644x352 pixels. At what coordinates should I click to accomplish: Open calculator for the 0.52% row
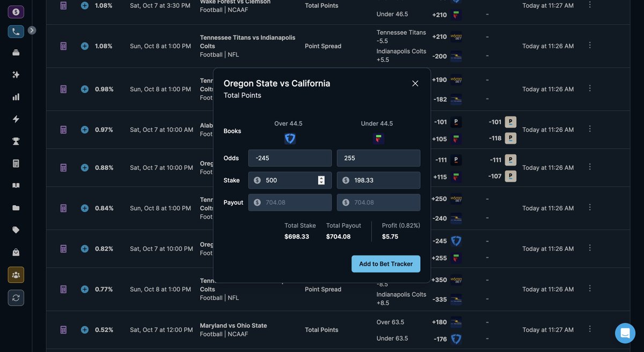point(63,329)
